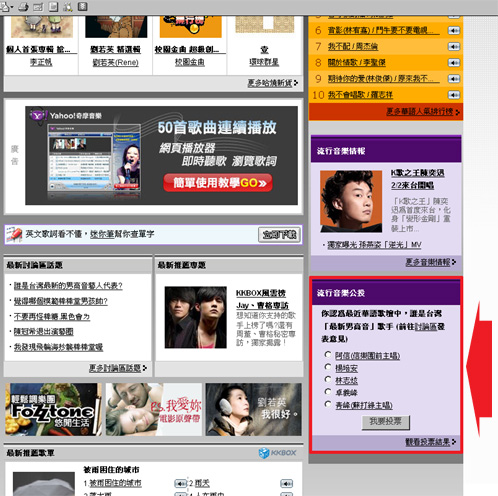Screen dimensions: 498x496
Task: Open the 環球群星 artist link
Action: pyautogui.click(x=264, y=62)
